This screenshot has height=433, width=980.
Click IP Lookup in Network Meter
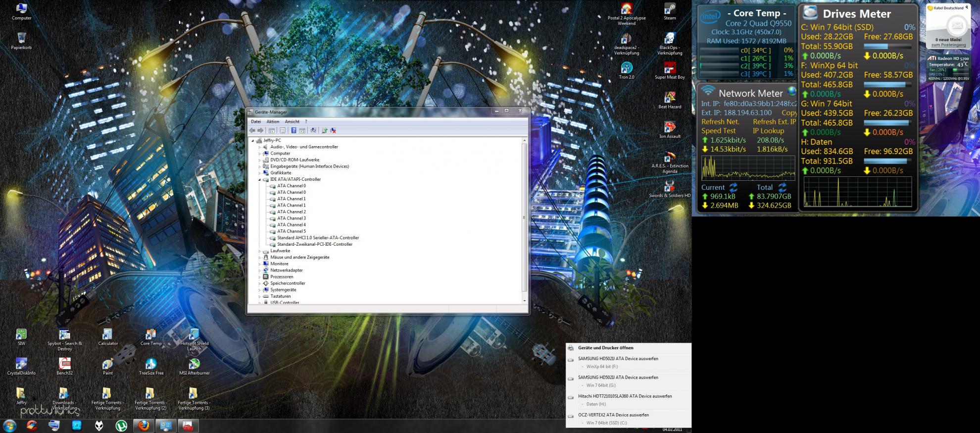coord(769,131)
